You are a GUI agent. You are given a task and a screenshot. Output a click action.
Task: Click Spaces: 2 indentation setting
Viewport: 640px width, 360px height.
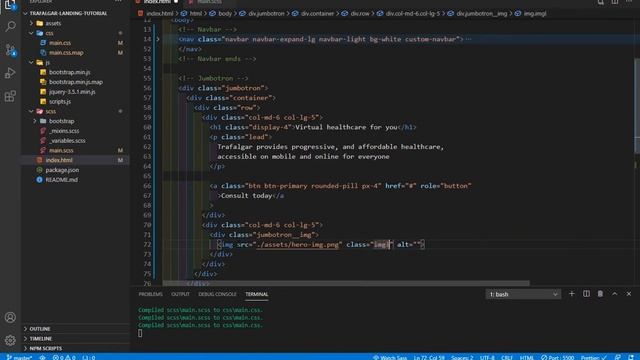(x=462, y=357)
